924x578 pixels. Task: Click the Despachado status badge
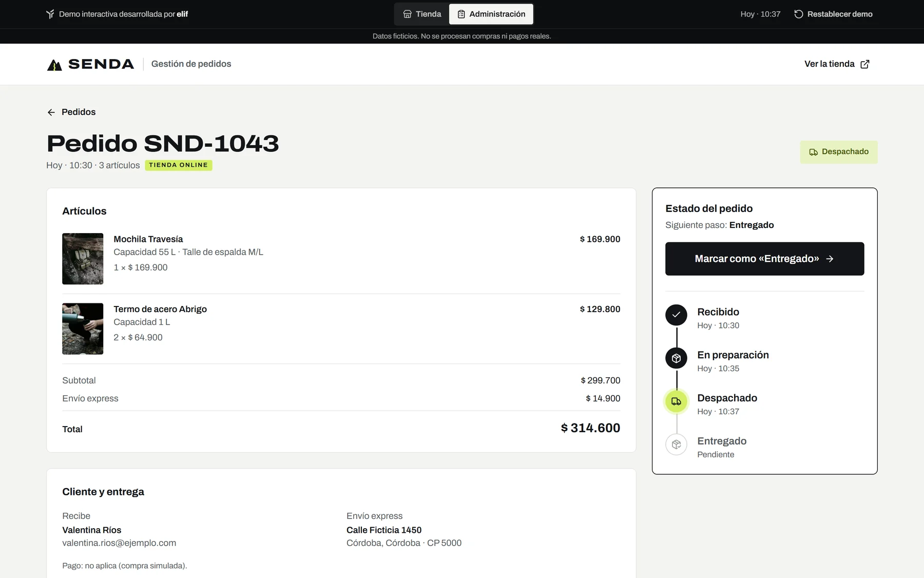pyautogui.click(x=839, y=152)
